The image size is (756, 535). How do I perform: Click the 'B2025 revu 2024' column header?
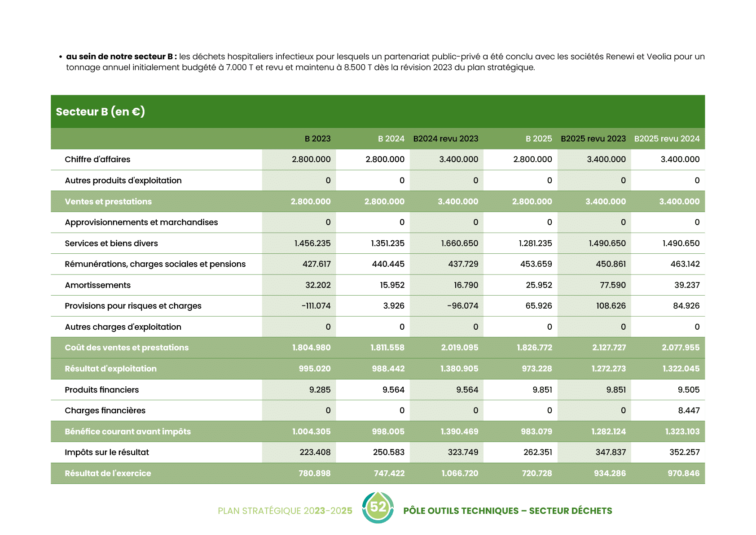[667, 139]
